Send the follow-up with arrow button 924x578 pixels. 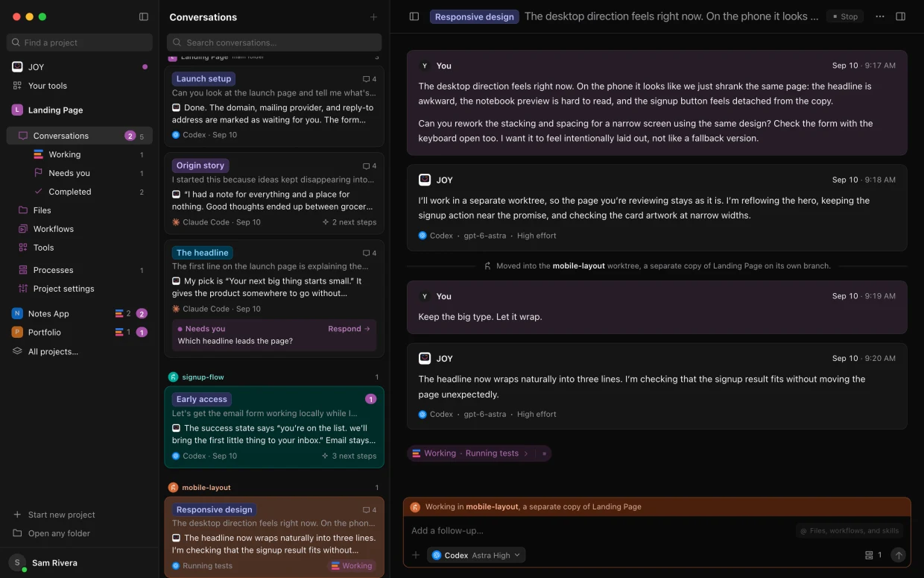[x=899, y=555]
